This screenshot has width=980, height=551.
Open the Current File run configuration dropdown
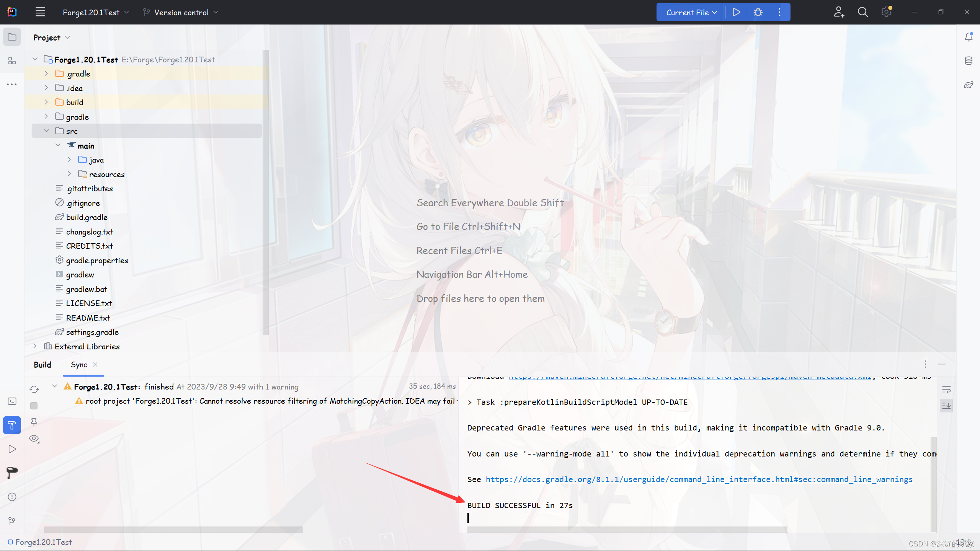click(691, 12)
